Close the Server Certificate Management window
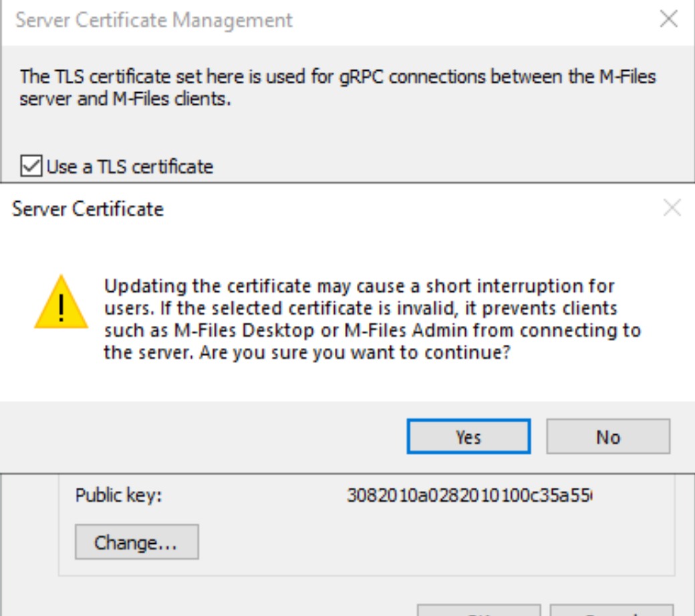Image resolution: width=695 pixels, height=616 pixels. pos(668,19)
